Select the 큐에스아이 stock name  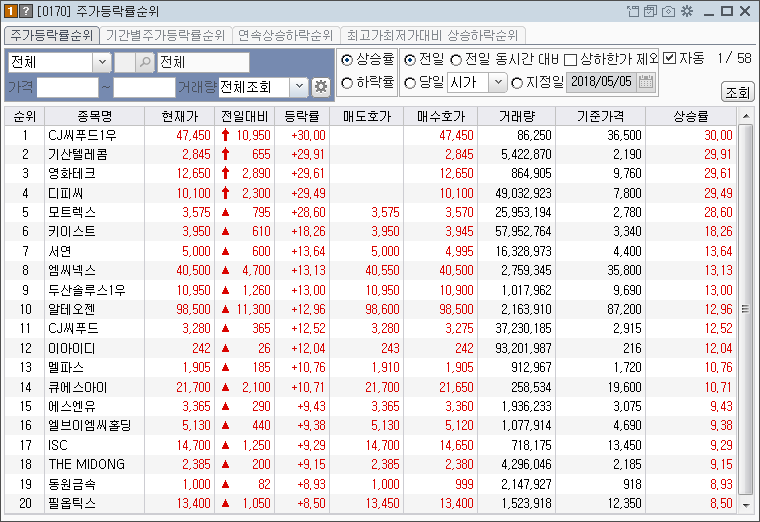pyautogui.click(x=78, y=387)
